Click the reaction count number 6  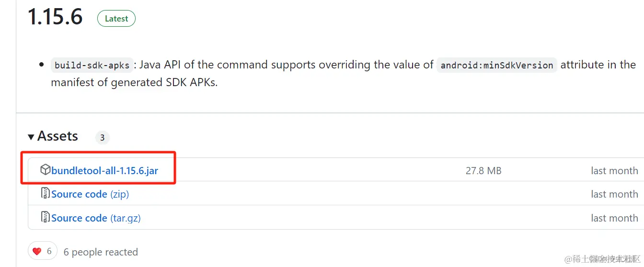pos(49,251)
